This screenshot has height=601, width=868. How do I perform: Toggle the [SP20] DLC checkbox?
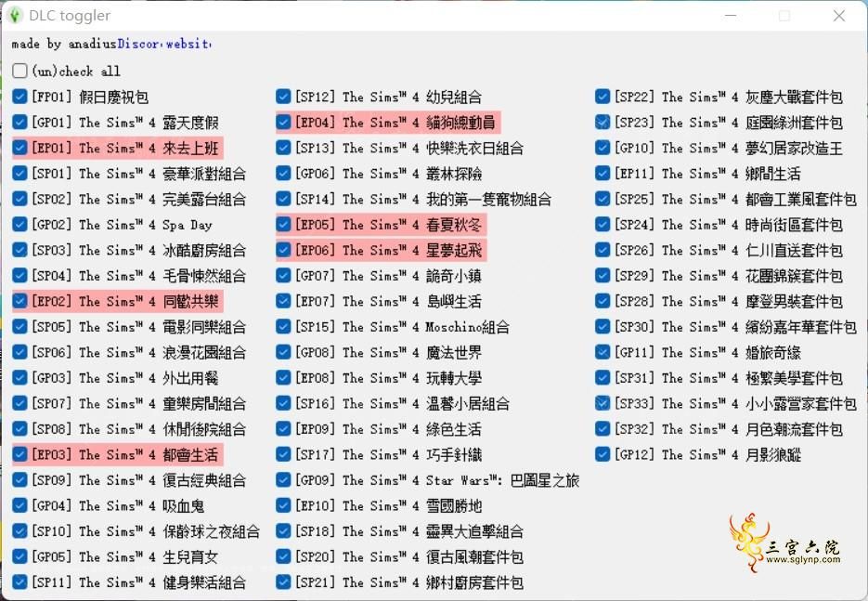283,556
